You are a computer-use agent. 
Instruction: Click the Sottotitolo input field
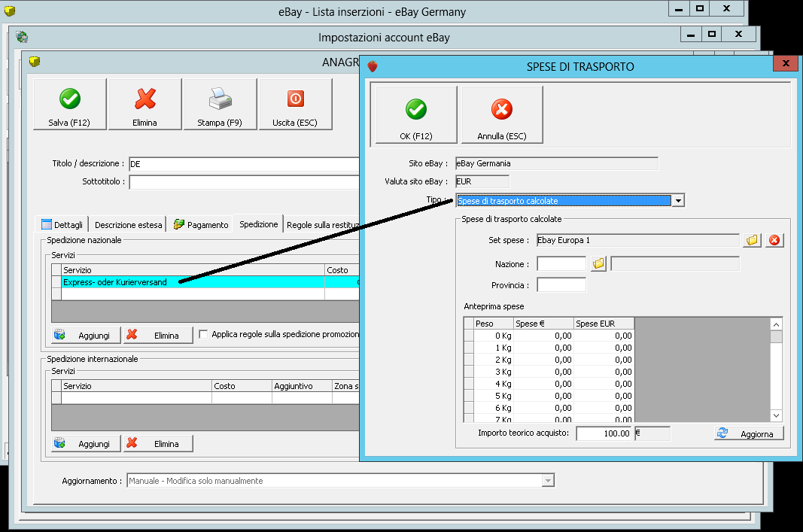[245, 182]
